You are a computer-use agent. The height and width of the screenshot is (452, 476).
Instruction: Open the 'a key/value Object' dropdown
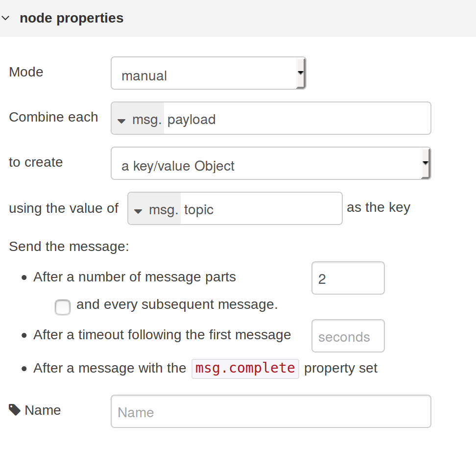pyautogui.click(x=270, y=164)
